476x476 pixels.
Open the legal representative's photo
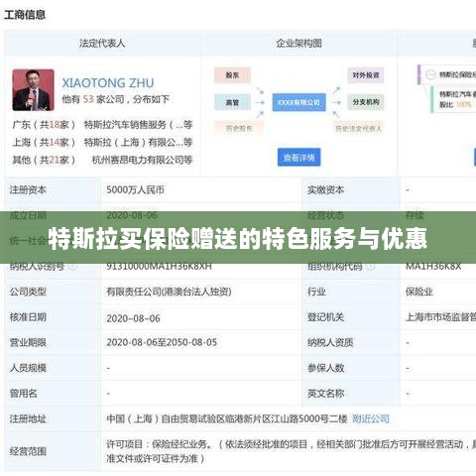pos(33,90)
